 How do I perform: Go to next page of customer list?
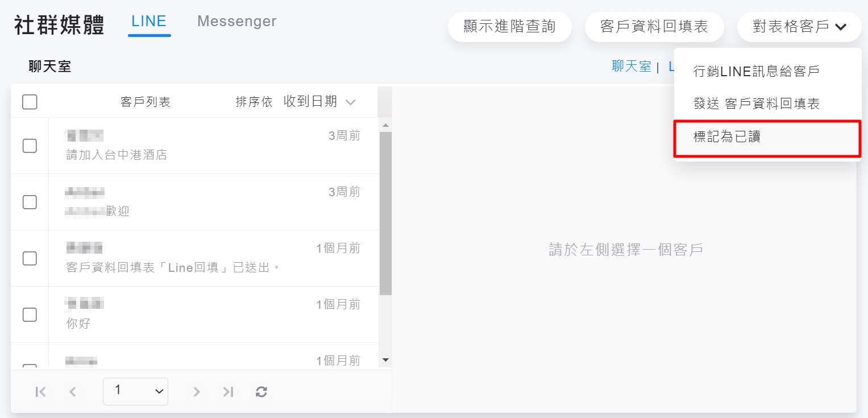pyautogui.click(x=197, y=391)
